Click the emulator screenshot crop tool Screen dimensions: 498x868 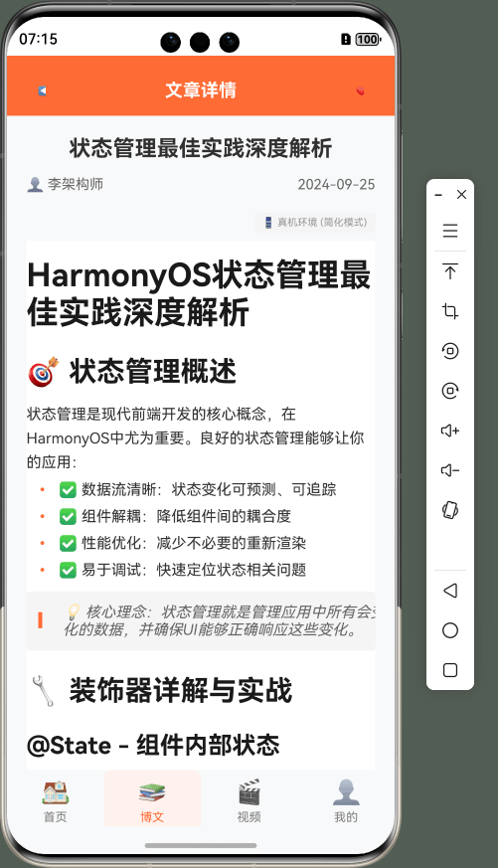point(450,311)
